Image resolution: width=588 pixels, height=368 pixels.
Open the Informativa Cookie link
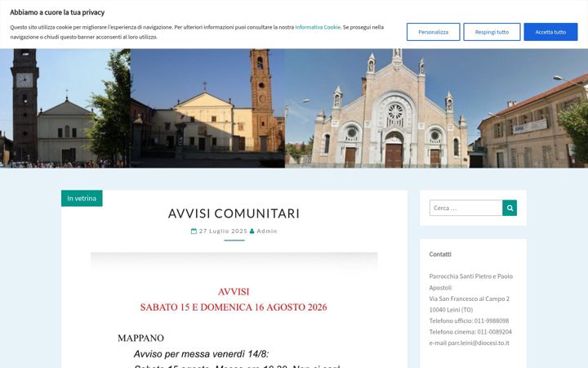318,27
